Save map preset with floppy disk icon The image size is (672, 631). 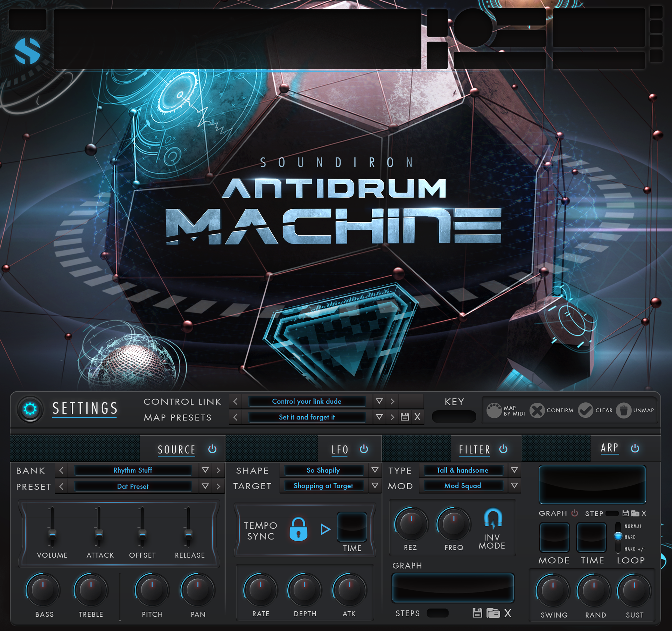405,417
